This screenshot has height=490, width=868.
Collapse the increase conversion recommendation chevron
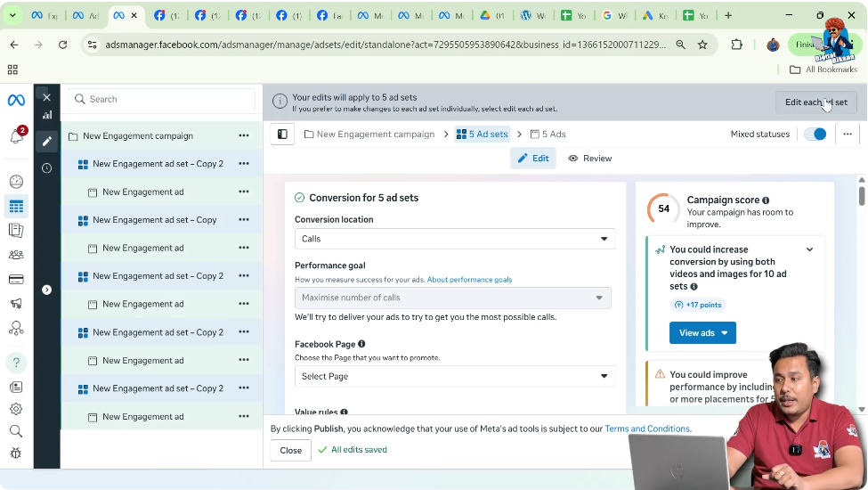[x=809, y=250]
